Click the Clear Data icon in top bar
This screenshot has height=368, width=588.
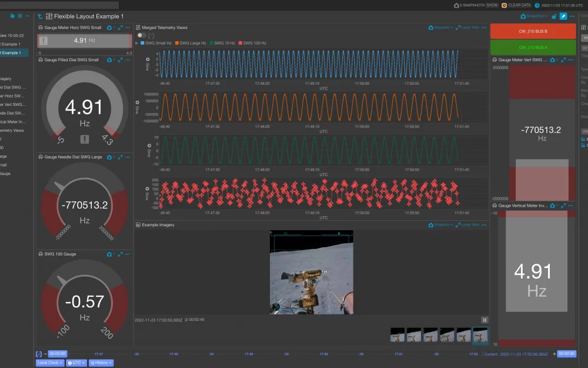(505, 5)
